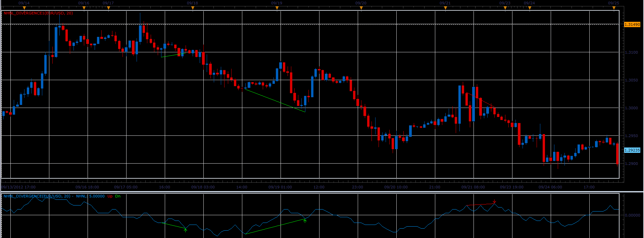Click the 1.3100 price axis label
The image size is (644, 238).
pos(631,52)
